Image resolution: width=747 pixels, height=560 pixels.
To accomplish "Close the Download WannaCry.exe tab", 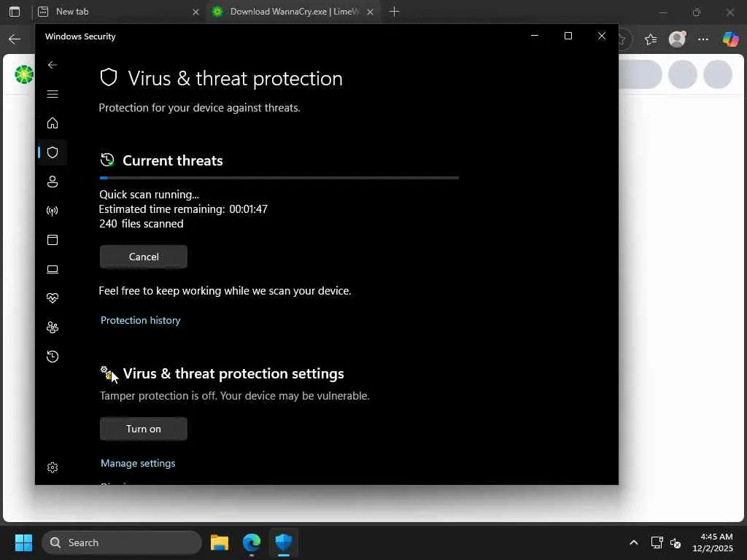I will 370,12.
